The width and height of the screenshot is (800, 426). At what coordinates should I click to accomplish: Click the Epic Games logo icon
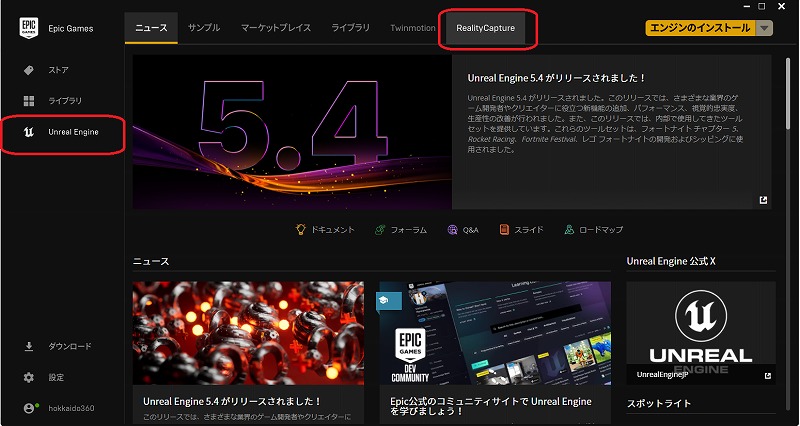(x=29, y=28)
